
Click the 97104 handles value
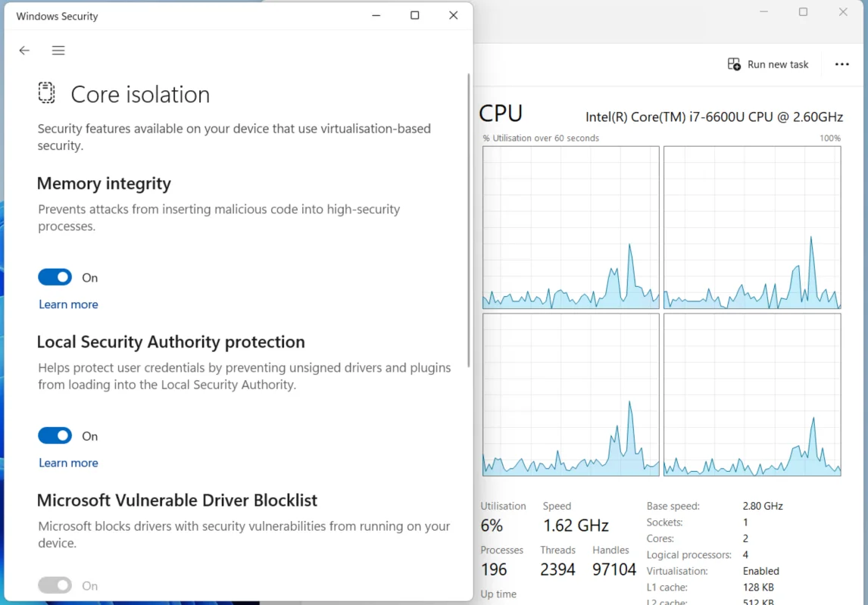614,569
